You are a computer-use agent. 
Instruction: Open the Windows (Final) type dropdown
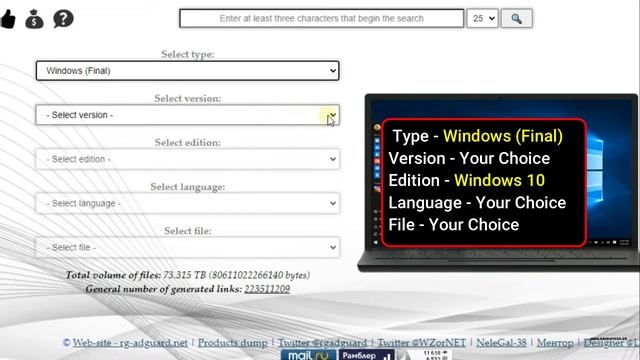(187, 71)
